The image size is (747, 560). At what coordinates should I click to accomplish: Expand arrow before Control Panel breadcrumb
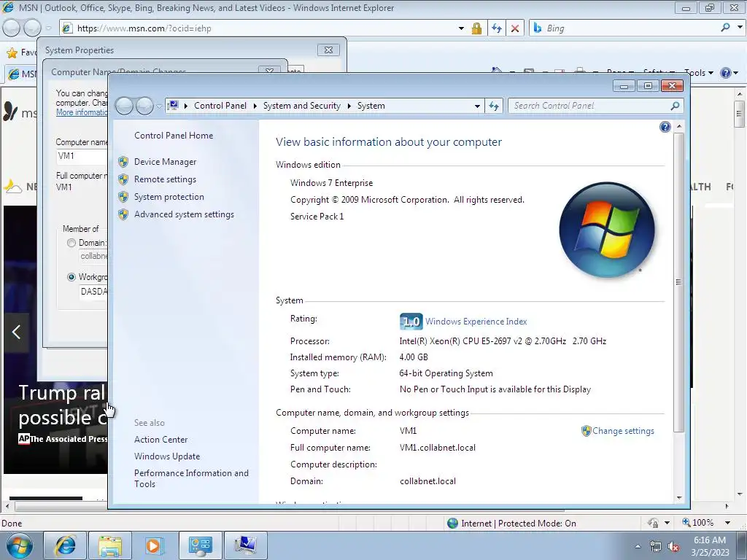point(185,106)
